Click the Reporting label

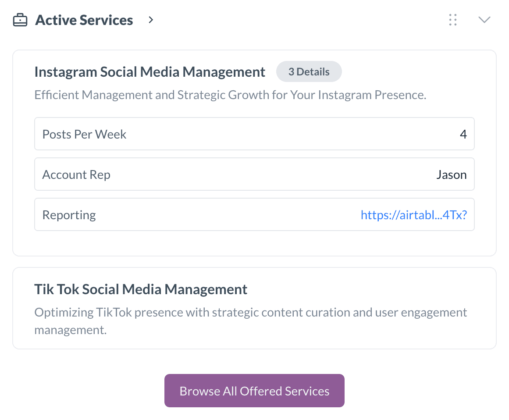(69, 214)
